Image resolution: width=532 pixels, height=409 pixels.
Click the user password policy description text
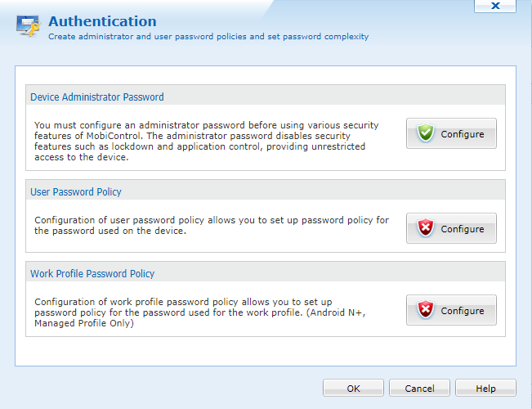pos(211,225)
